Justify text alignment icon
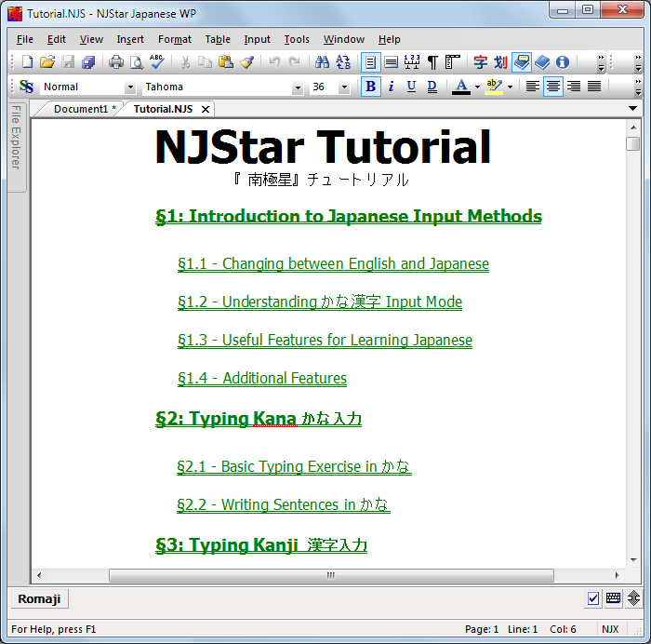The image size is (651, 644). (594, 87)
